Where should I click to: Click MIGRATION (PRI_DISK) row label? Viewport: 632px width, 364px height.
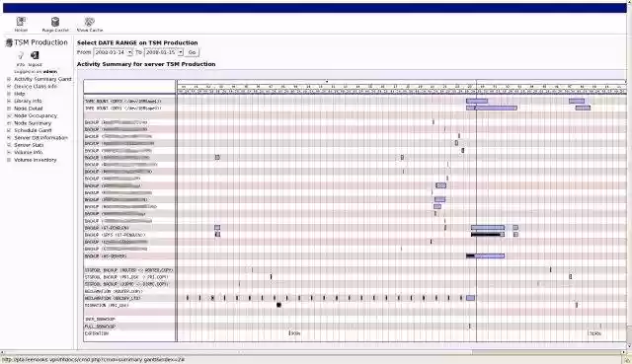[107, 305]
